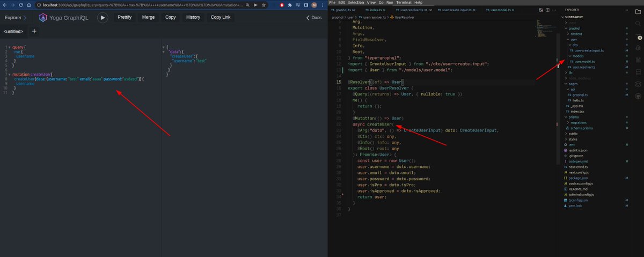Click the Prettify button
This screenshot has height=257, width=644.
(x=124, y=17)
